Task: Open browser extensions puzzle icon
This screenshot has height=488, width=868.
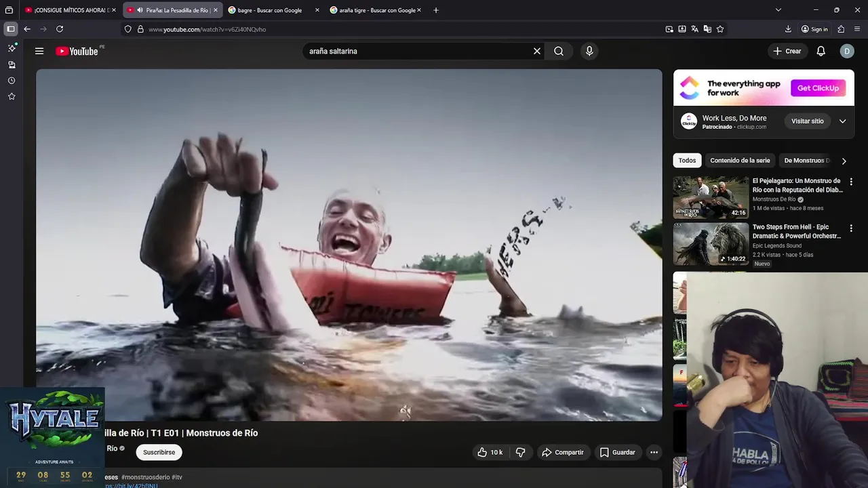Action: [841, 29]
